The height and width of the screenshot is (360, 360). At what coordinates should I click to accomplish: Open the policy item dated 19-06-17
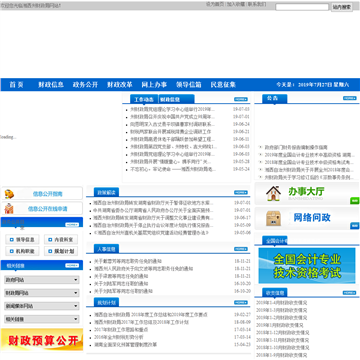tap(153, 218)
